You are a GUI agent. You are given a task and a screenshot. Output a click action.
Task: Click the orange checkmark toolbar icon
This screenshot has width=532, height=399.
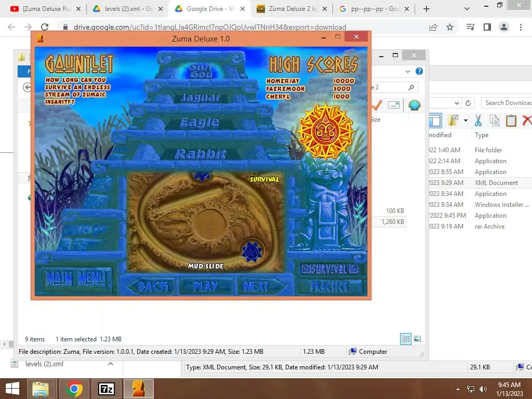coord(377,105)
